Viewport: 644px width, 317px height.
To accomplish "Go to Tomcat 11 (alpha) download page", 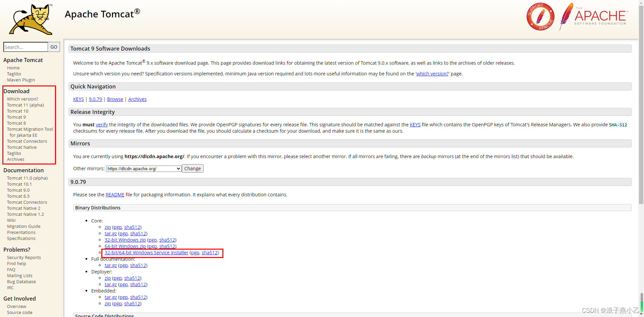I will 25,105.
